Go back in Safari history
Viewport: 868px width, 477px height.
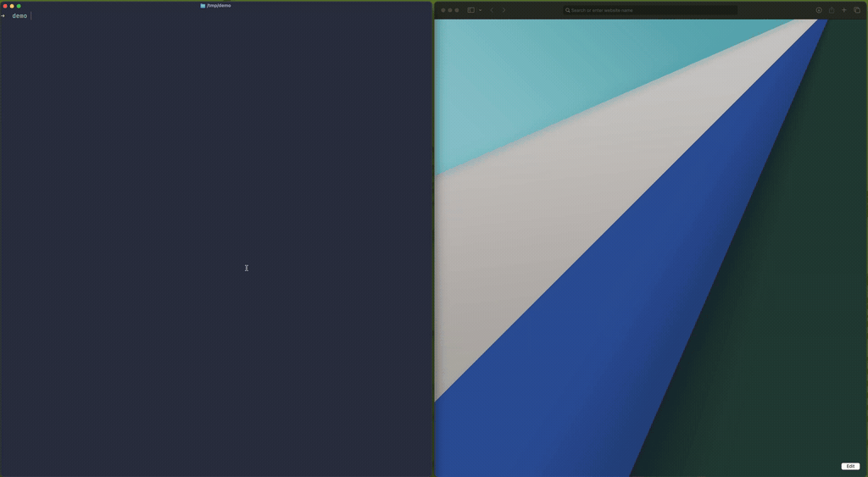pyautogui.click(x=492, y=10)
